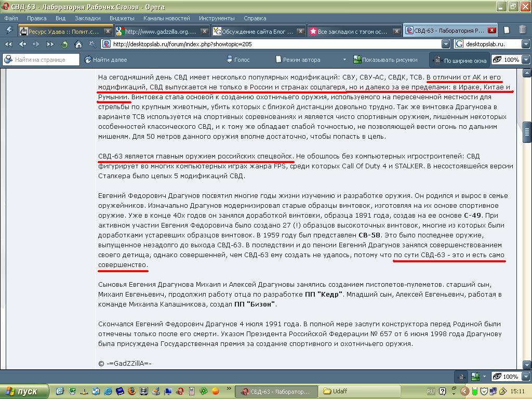
Task: Click the new tab page icon
Action: [x=507, y=30]
